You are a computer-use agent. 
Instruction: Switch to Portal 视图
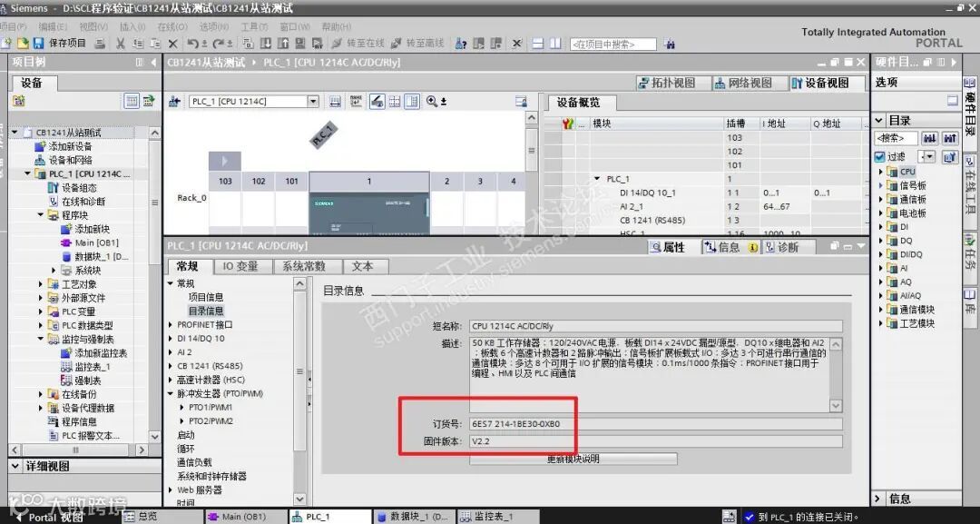[x=50, y=517]
